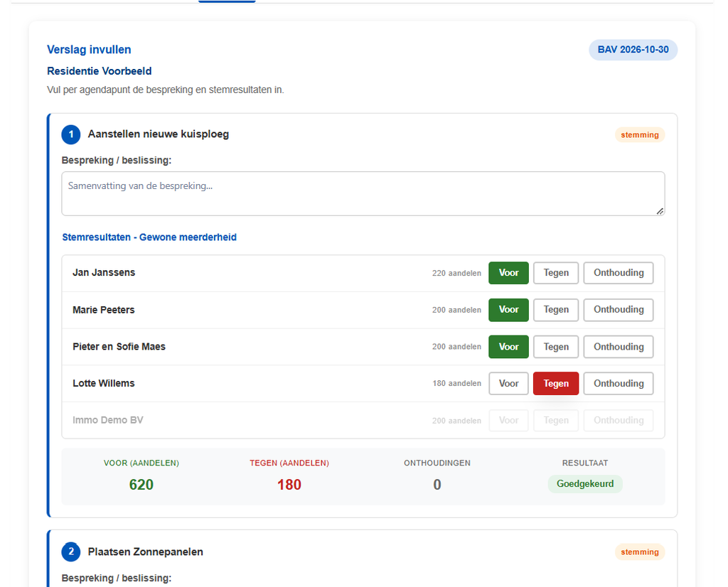Select Voor for Jan Janssens

tap(508, 273)
